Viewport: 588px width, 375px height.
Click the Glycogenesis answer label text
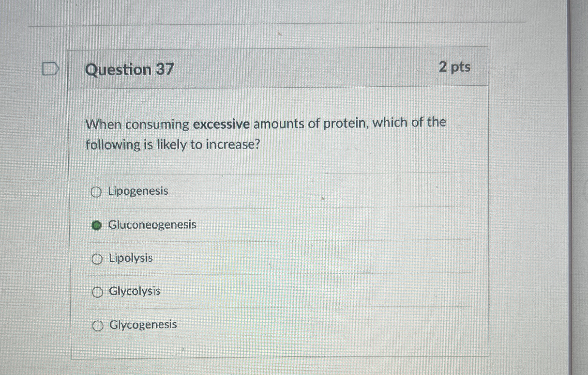(143, 325)
